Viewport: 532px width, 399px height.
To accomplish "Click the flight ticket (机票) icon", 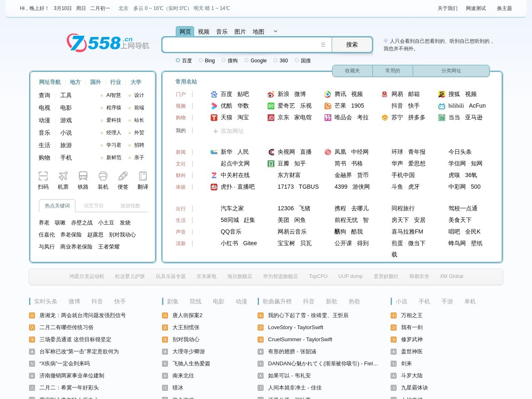I will pos(63,177).
